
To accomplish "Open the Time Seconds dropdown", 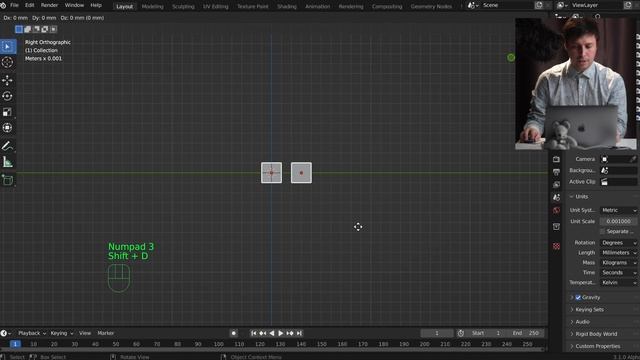I will (x=618, y=273).
